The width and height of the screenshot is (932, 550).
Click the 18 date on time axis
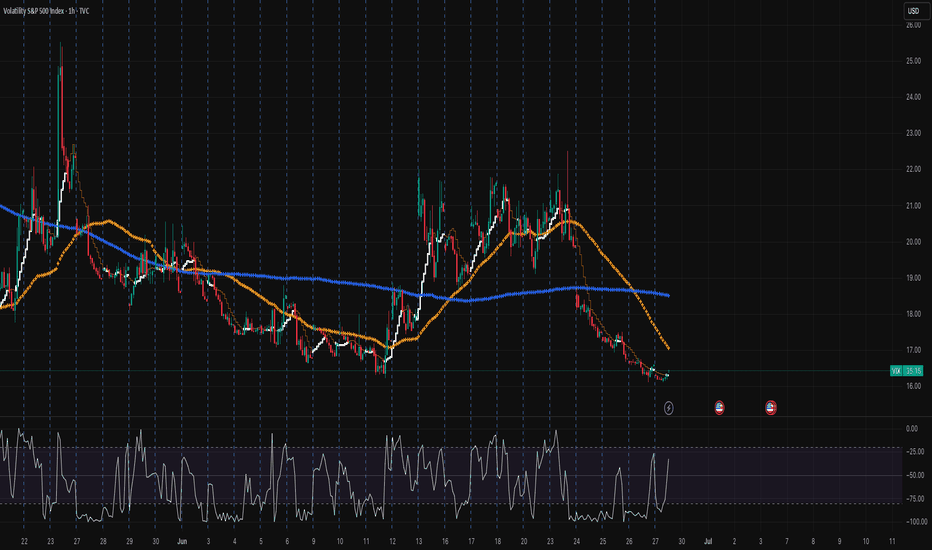(x=498, y=541)
